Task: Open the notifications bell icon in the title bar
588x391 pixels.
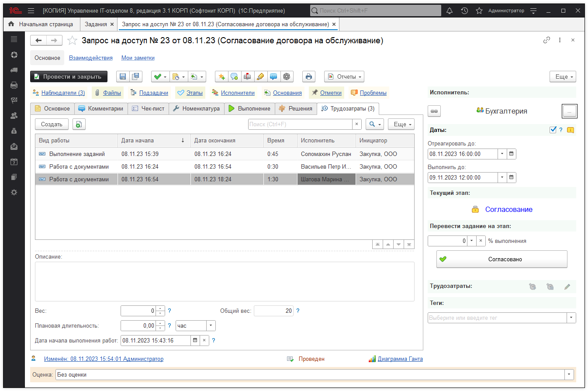Action: point(449,10)
